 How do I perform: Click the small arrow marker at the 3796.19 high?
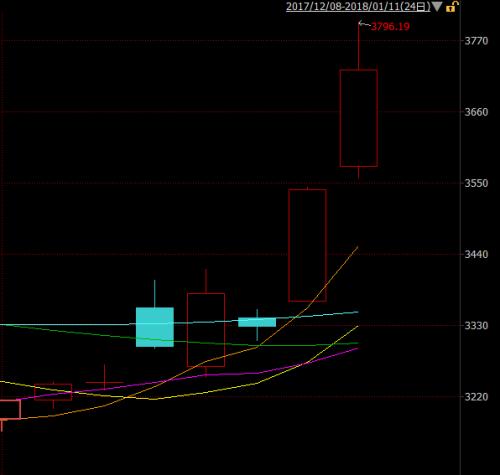364,24
